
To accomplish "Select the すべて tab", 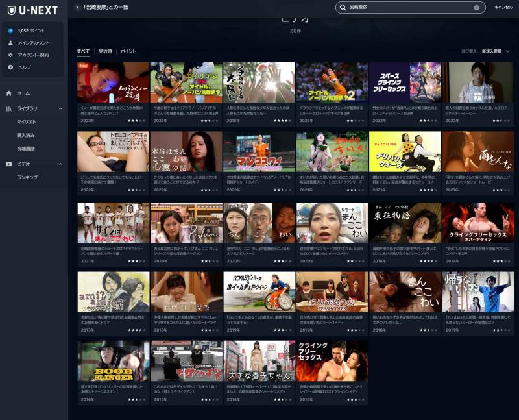I will (83, 51).
